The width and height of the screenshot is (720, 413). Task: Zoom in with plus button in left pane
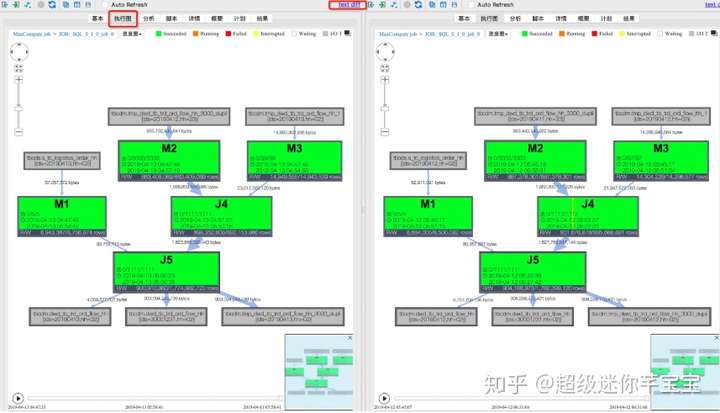(18, 80)
